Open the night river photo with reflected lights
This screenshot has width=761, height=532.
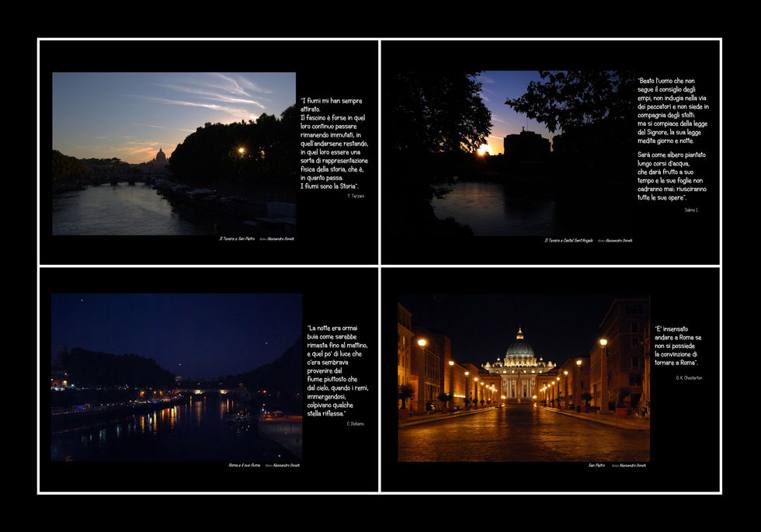click(177, 377)
